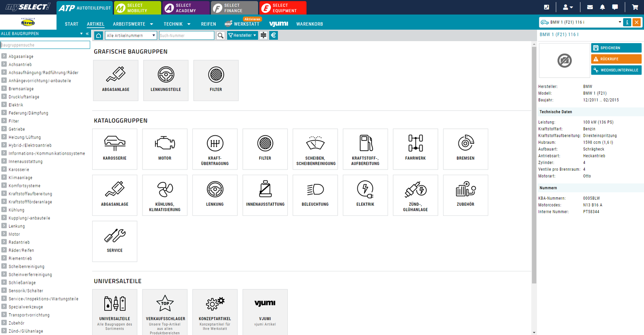Expand the Bremsanlage tree node
The image size is (644, 335).
4,89
